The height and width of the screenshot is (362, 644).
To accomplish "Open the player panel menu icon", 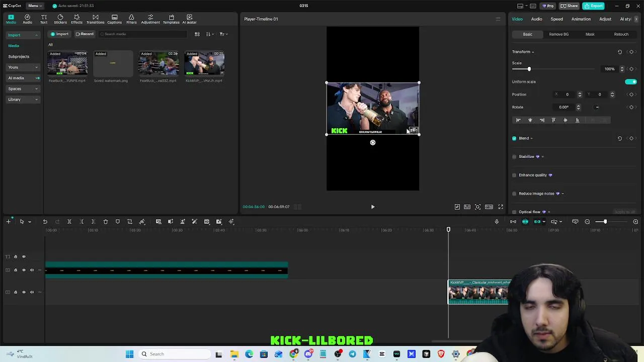I will pyautogui.click(x=498, y=19).
